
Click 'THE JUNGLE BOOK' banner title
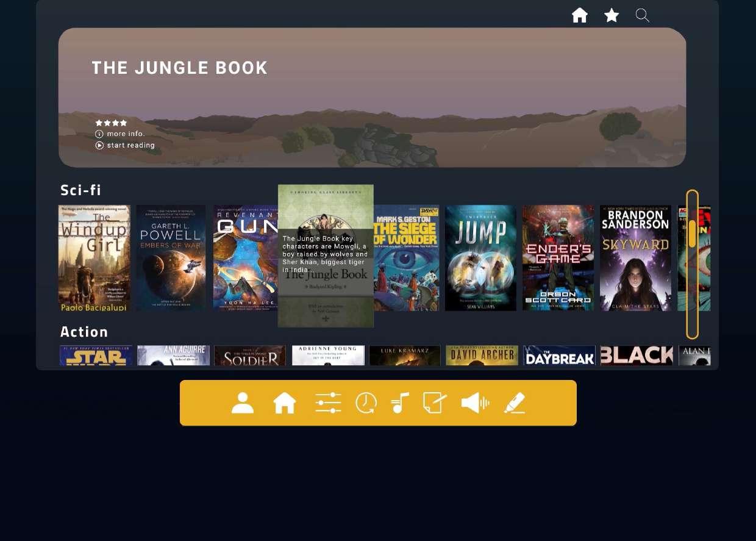(180, 68)
